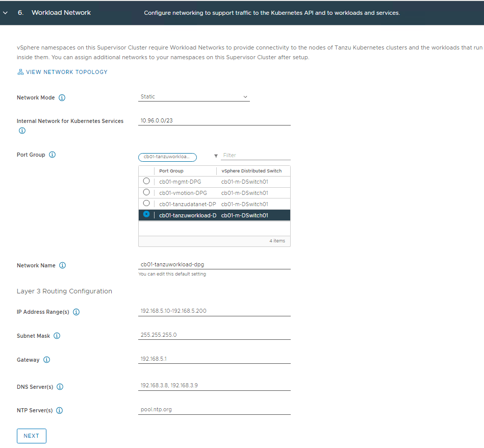Open the View Network Topology link

tap(62, 72)
